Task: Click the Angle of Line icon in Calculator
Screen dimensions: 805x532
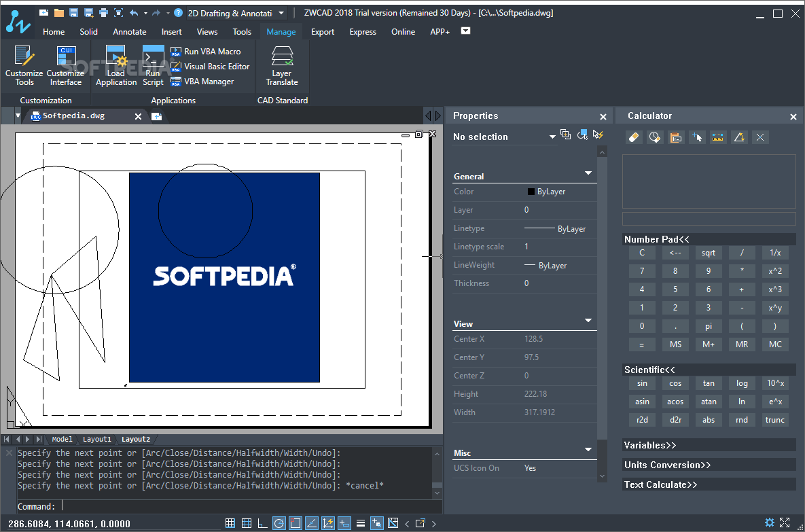Action: click(x=739, y=137)
